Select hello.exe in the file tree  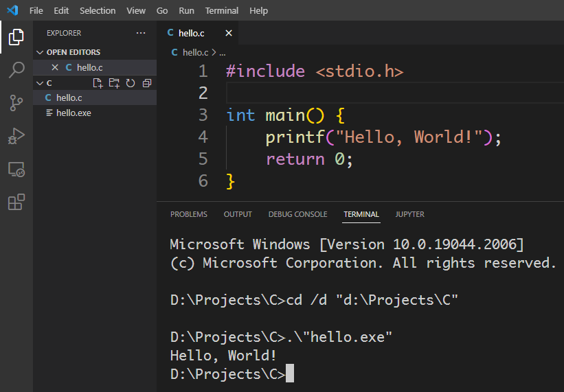click(x=74, y=113)
